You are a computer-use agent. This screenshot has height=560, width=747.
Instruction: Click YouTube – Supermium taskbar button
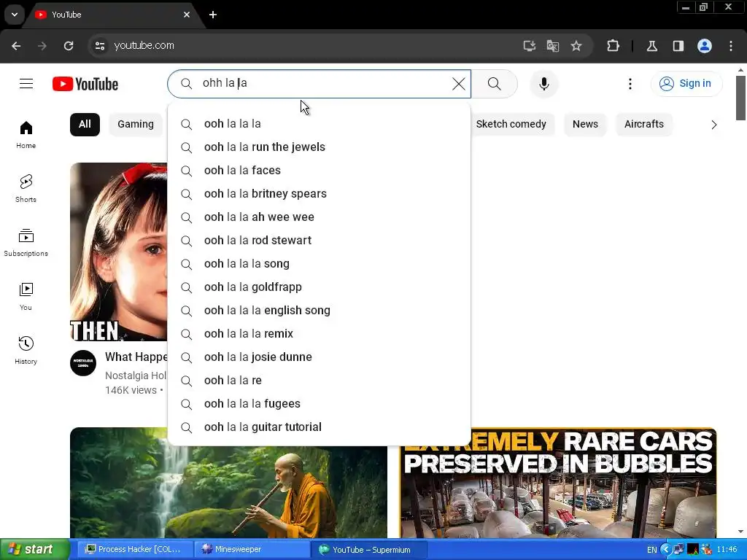(x=368, y=550)
